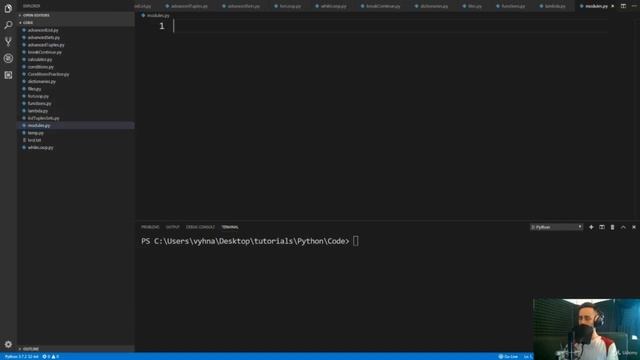Click modules.py in the editor breadcrumb

click(x=158, y=16)
